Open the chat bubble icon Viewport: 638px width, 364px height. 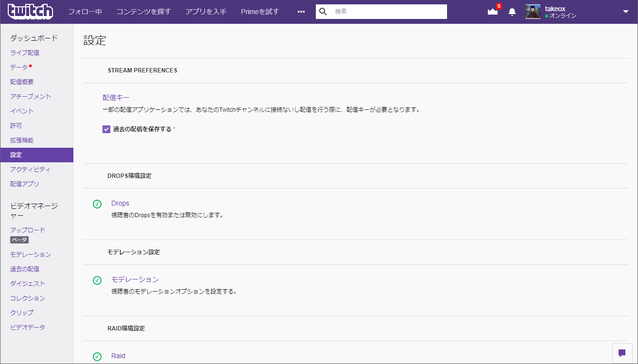[x=622, y=353]
